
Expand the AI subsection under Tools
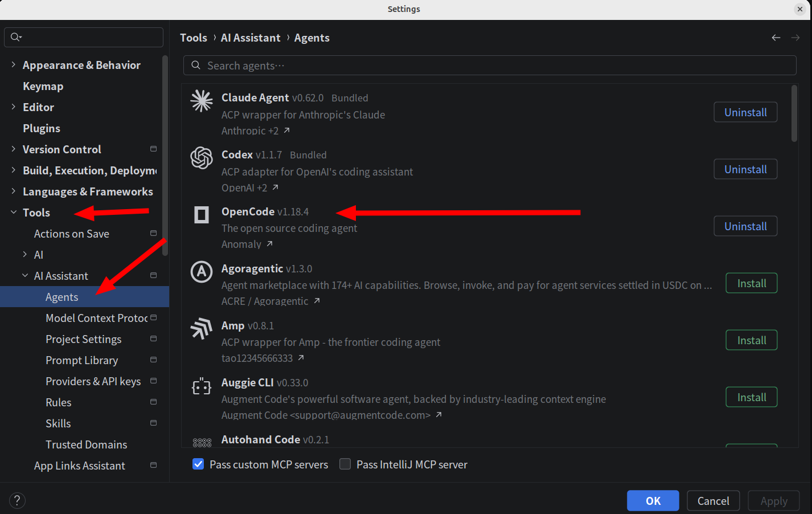point(25,255)
